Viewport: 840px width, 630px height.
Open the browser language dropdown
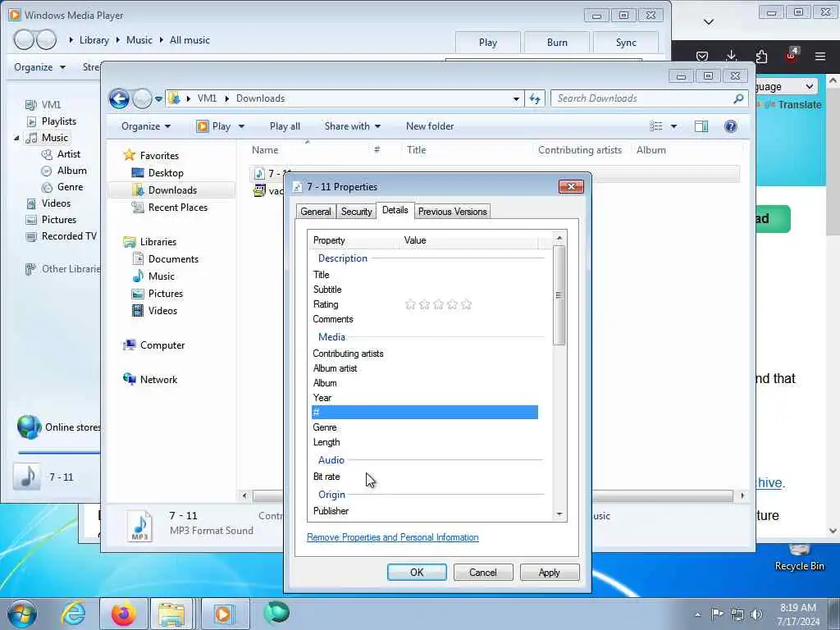786,86
